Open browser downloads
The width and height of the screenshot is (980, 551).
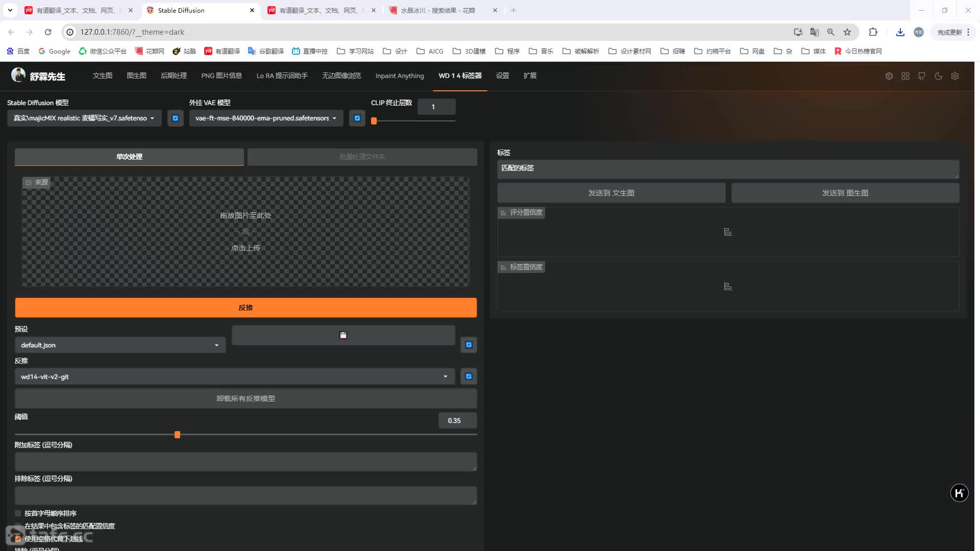pos(900,32)
